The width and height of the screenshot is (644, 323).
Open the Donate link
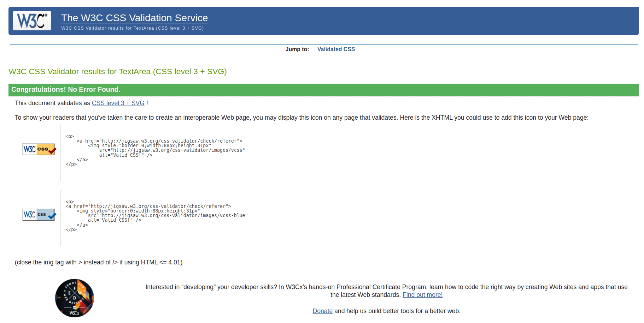coord(322,311)
